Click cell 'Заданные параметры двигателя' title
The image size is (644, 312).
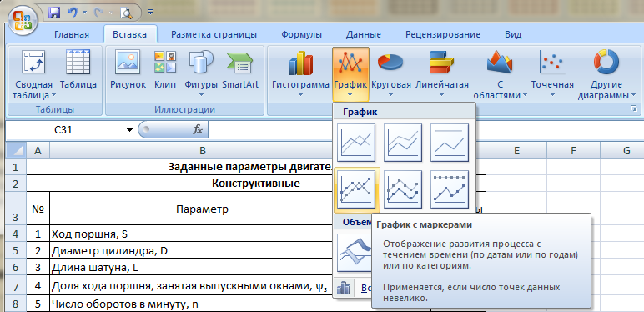pyautogui.click(x=256, y=167)
